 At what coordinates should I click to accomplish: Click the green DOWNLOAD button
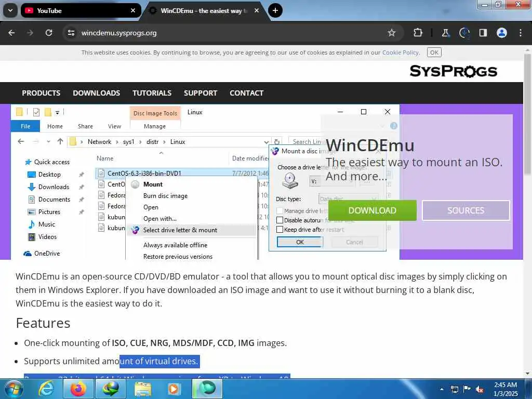pos(372,210)
